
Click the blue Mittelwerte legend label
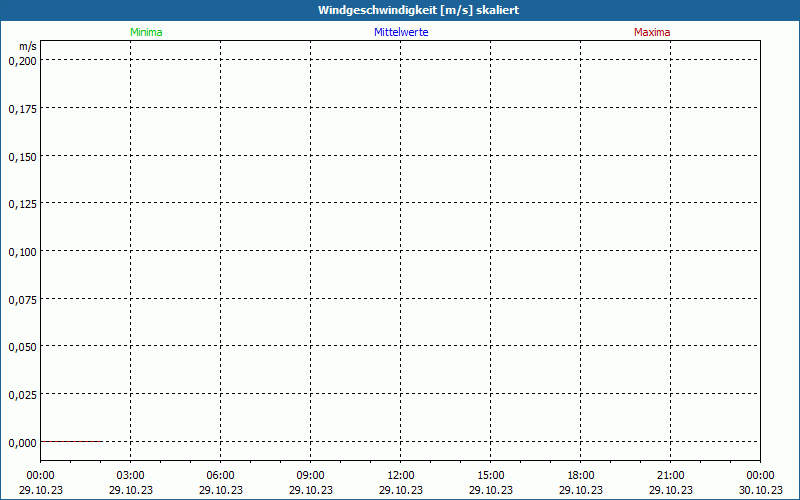401,32
